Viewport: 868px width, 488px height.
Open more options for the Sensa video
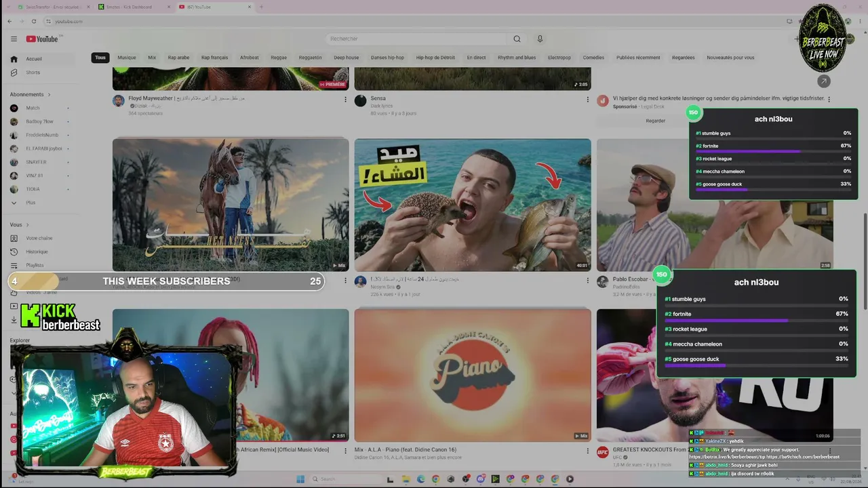pyautogui.click(x=587, y=100)
